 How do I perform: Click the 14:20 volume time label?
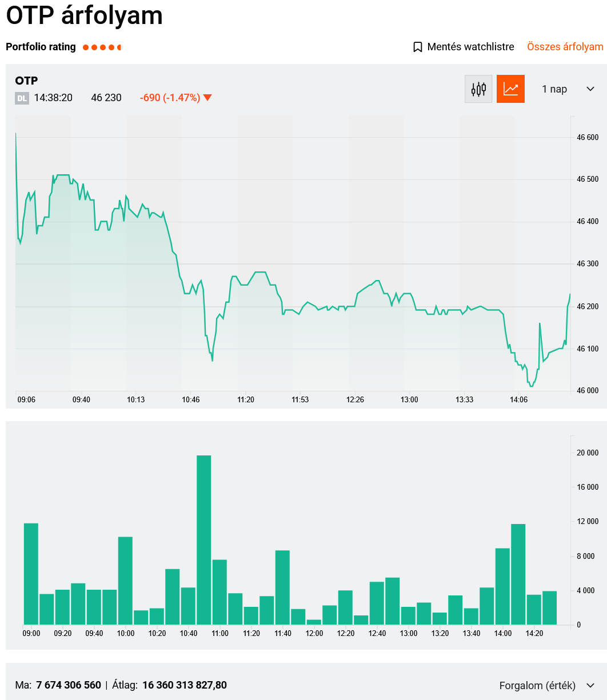[534, 634]
